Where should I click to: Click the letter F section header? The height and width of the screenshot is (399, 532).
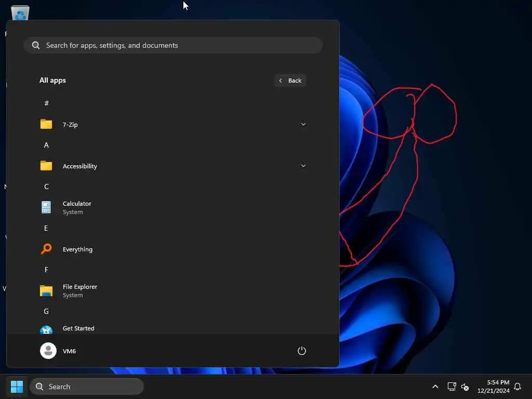coord(46,270)
